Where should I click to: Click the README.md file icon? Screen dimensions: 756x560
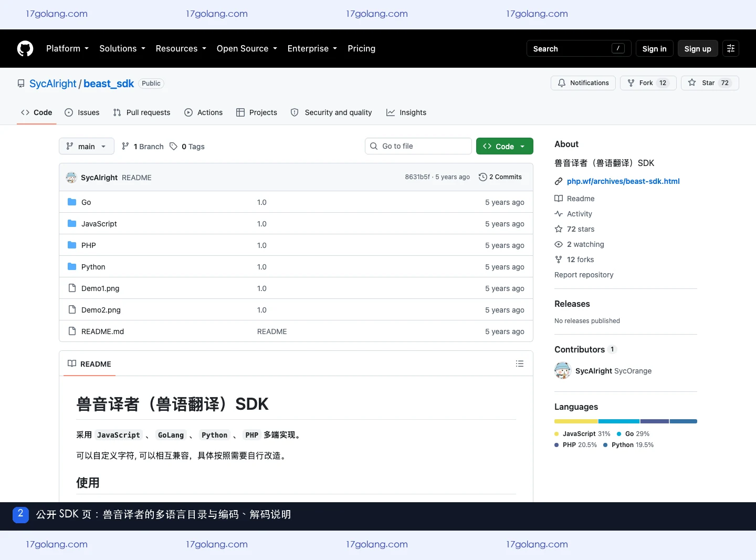(x=72, y=331)
